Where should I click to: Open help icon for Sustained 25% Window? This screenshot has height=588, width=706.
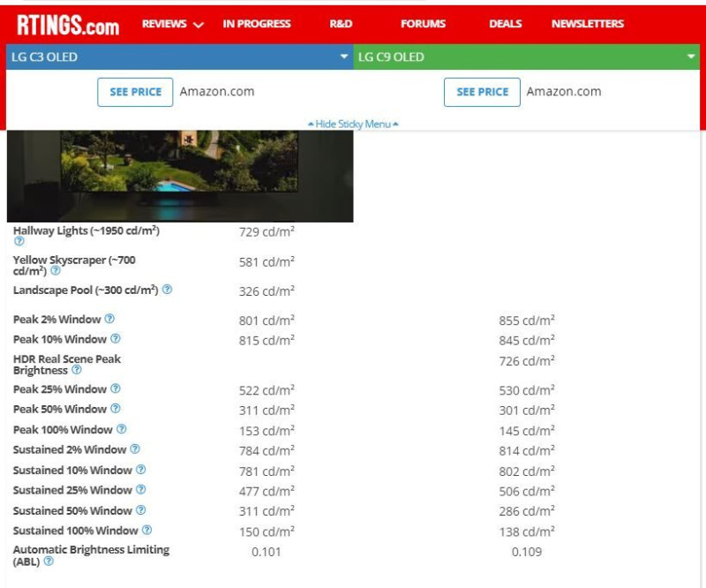pos(141,490)
